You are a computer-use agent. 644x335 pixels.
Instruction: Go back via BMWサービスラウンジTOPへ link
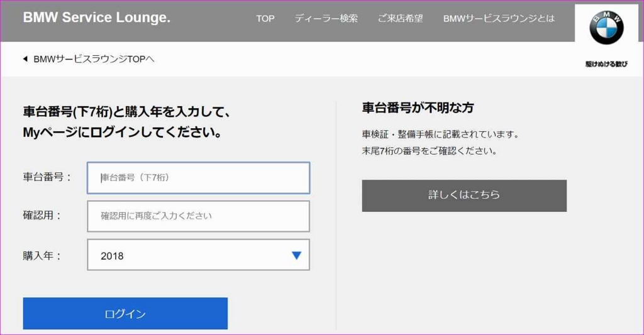pyautogui.click(x=94, y=59)
